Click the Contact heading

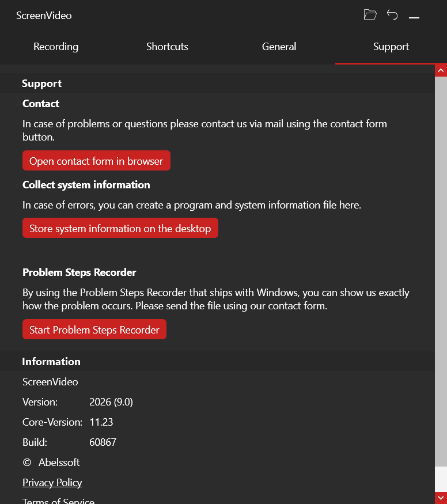[x=41, y=104]
